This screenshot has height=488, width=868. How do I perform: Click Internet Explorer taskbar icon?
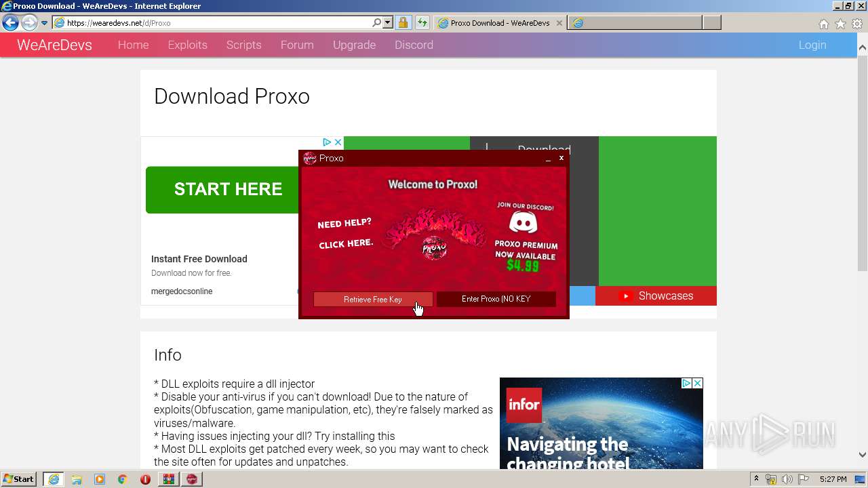click(x=53, y=479)
